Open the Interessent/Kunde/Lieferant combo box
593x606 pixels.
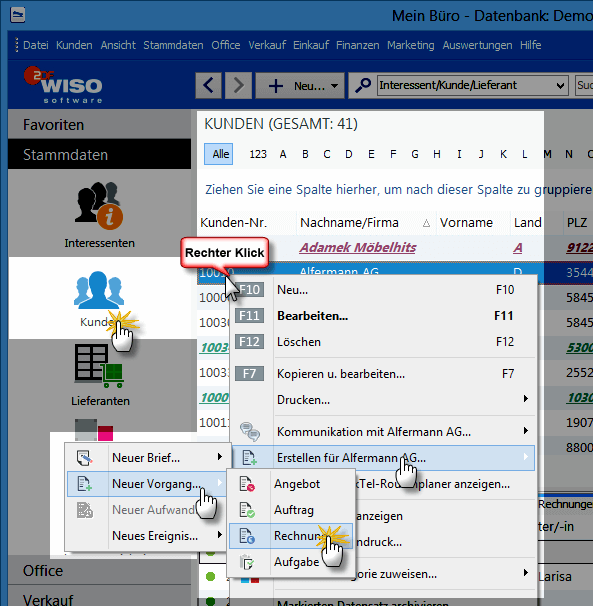coord(473,85)
